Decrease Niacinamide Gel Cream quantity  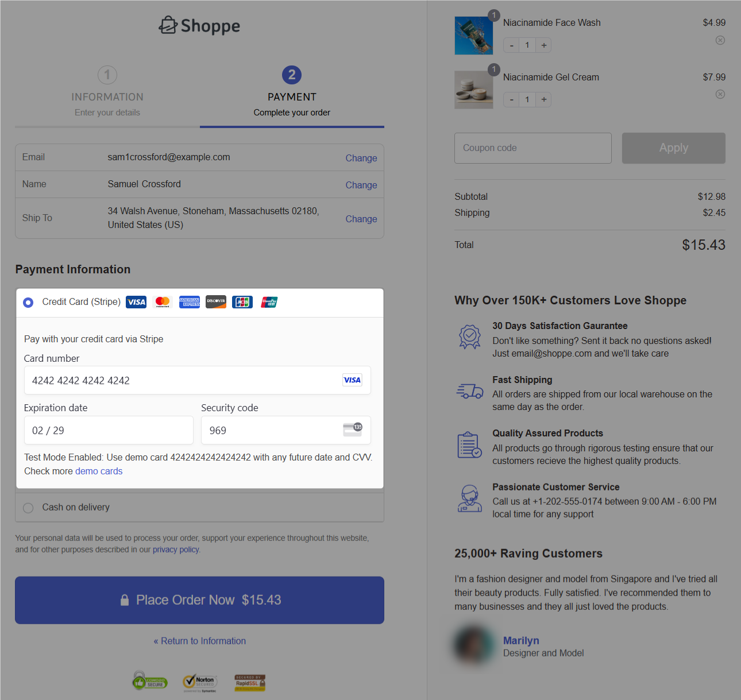pyautogui.click(x=511, y=100)
